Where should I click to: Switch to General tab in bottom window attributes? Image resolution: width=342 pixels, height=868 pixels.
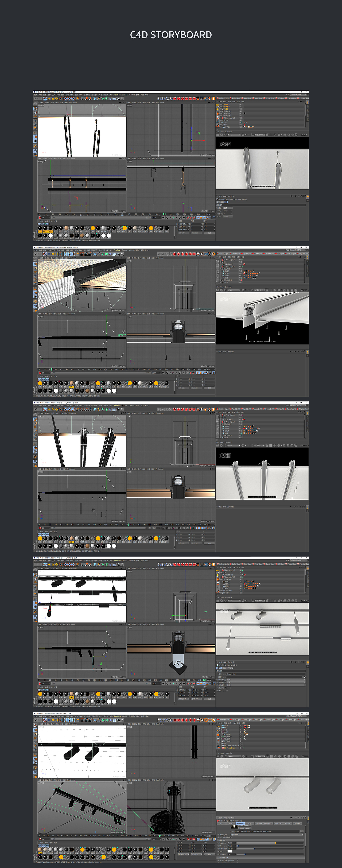click(x=240, y=824)
